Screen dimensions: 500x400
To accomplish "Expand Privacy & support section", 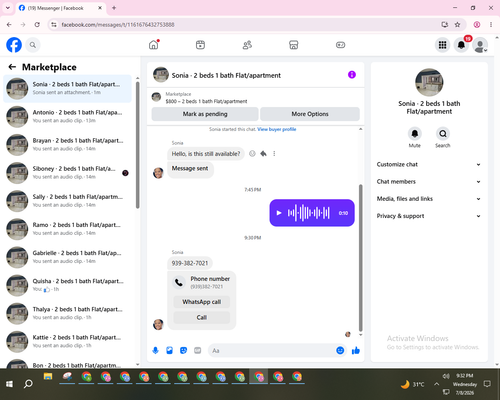I will (429, 216).
